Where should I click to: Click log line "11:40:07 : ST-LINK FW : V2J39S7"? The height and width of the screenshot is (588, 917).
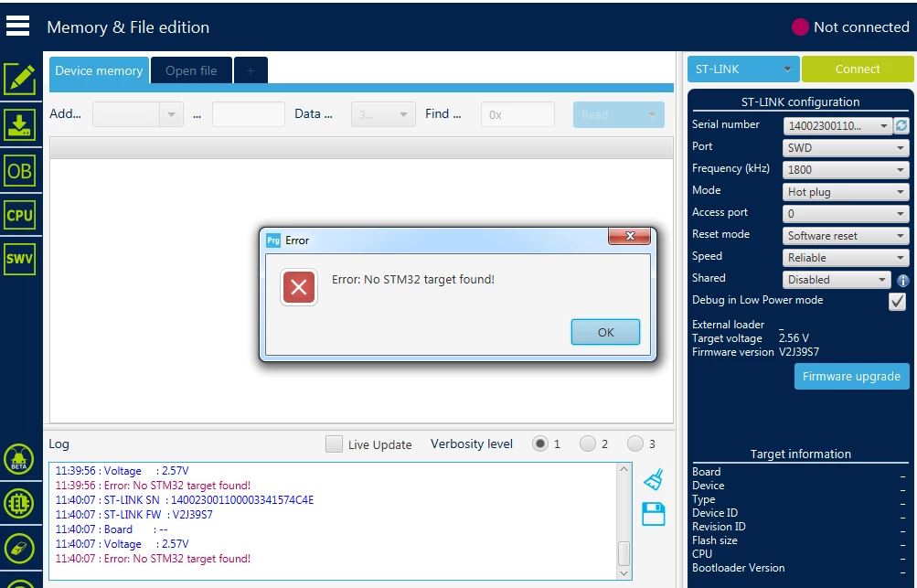[133, 514]
